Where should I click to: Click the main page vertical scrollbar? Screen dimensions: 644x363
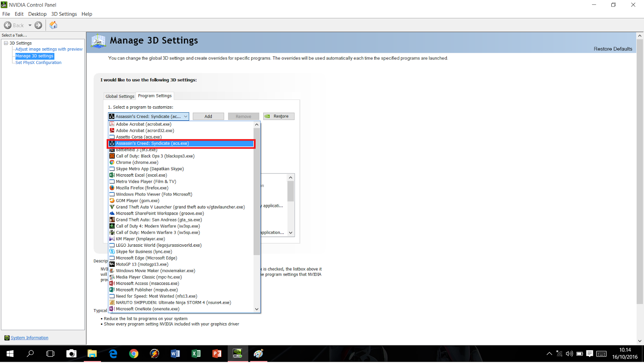[640, 171]
